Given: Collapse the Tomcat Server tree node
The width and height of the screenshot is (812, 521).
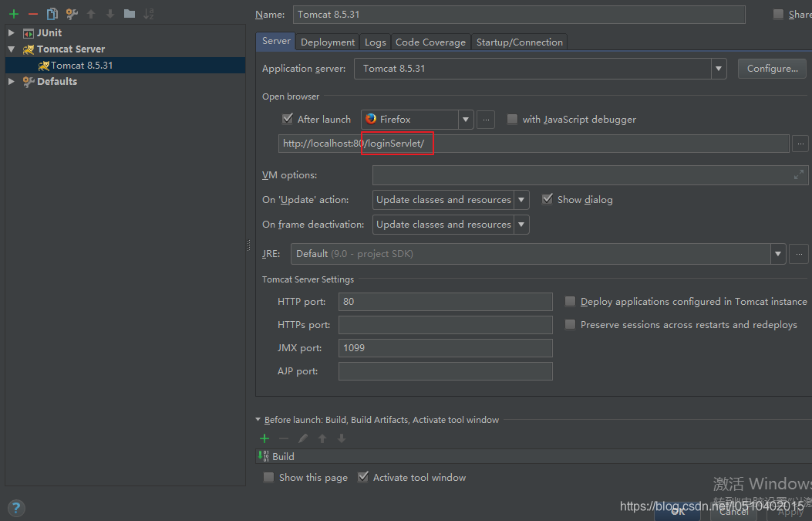Looking at the screenshot, I should (12, 49).
